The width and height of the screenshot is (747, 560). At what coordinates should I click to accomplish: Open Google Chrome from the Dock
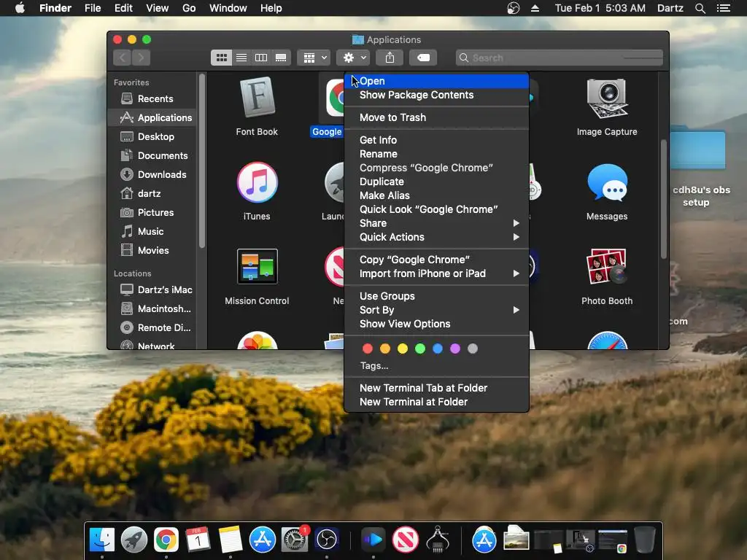(x=166, y=540)
